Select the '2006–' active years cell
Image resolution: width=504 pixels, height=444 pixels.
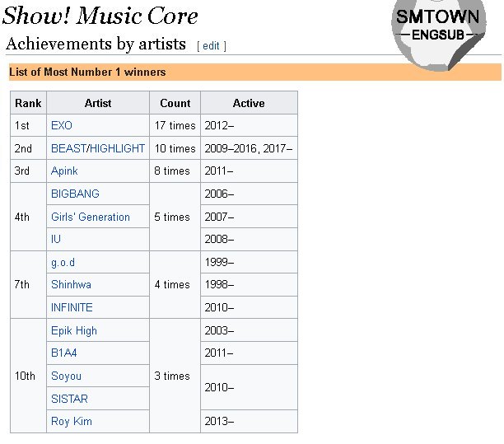click(249, 194)
